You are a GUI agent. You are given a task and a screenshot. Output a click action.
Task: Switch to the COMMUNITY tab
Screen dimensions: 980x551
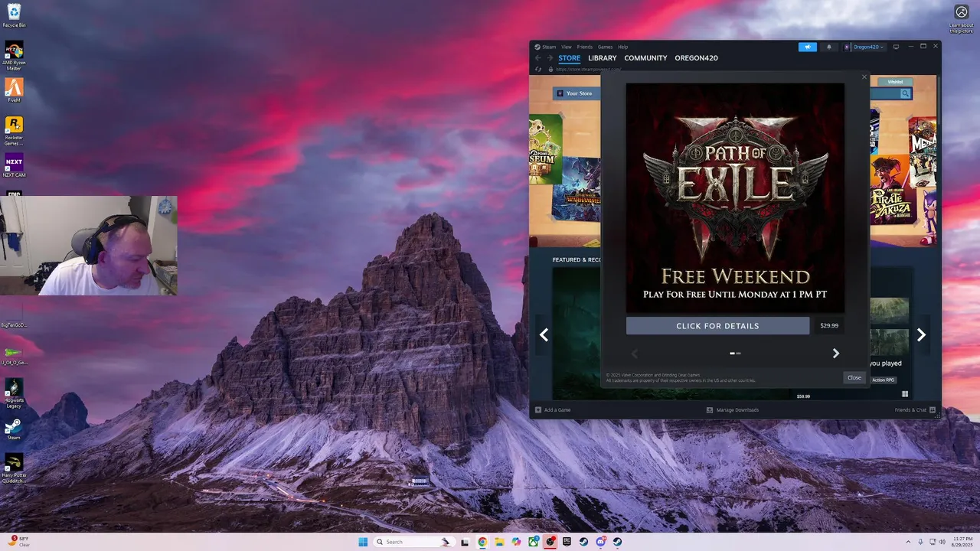(x=645, y=58)
